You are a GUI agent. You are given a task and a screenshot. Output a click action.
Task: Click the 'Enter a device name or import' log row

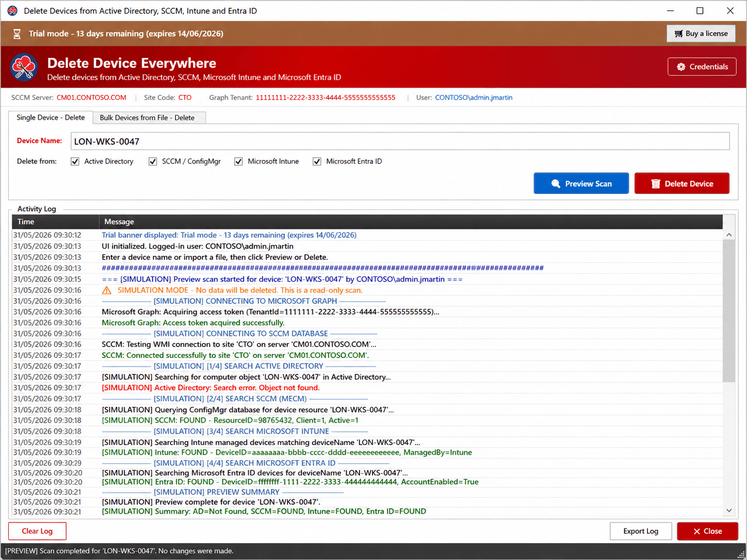point(367,257)
